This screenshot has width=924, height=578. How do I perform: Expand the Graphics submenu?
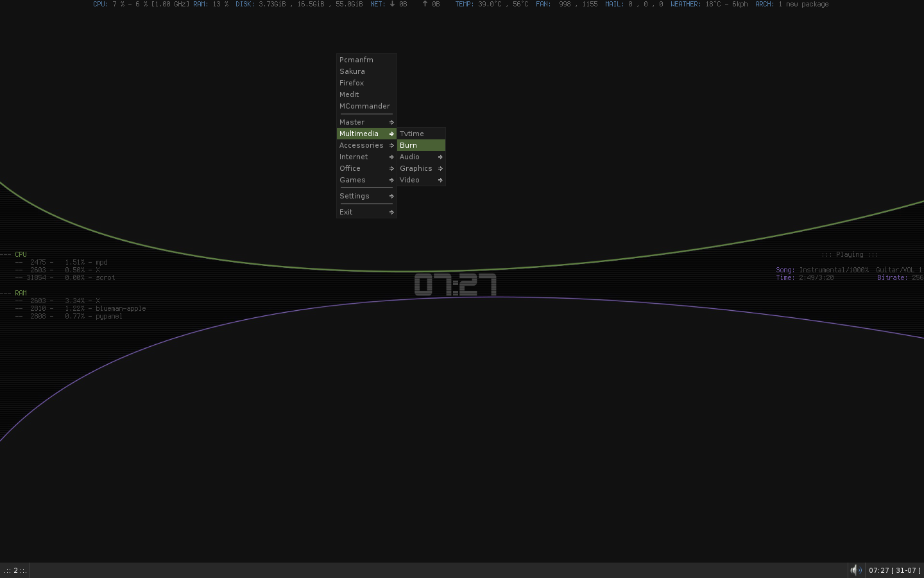421,168
